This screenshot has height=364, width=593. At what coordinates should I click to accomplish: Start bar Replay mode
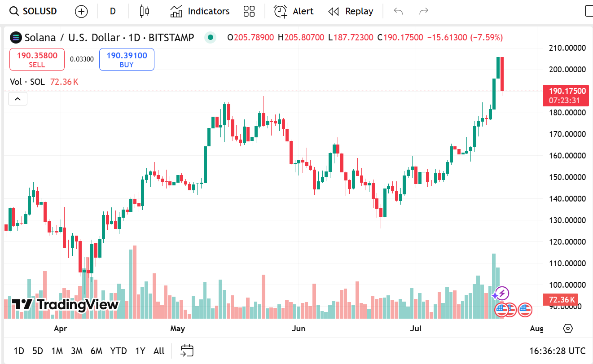(351, 11)
